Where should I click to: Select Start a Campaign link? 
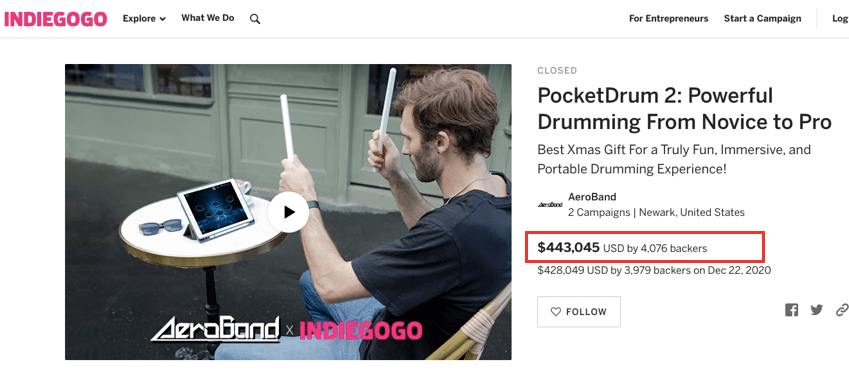762,18
